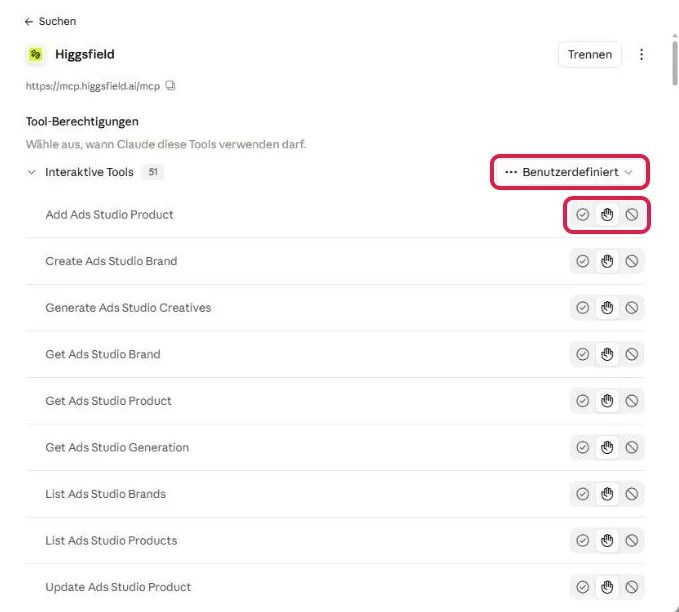Always allow Get Ads Studio Brand
679x612 pixels.
click(x=582, y=354)
